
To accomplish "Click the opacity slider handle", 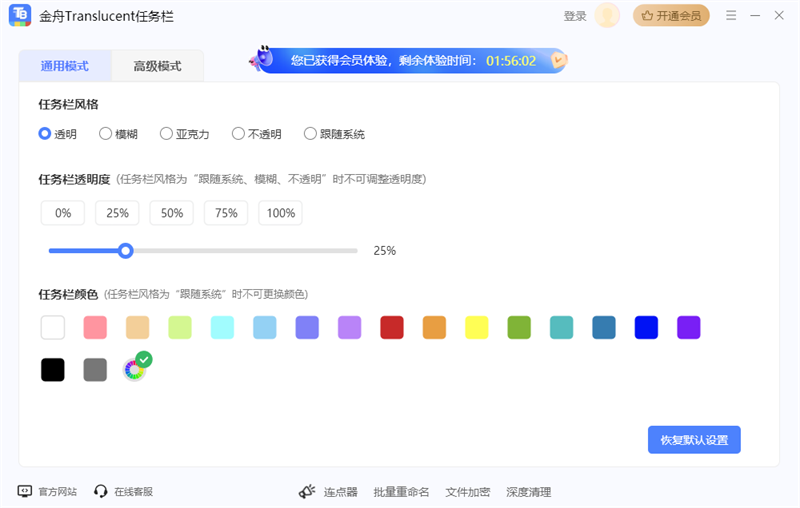I will click(126, 250).
